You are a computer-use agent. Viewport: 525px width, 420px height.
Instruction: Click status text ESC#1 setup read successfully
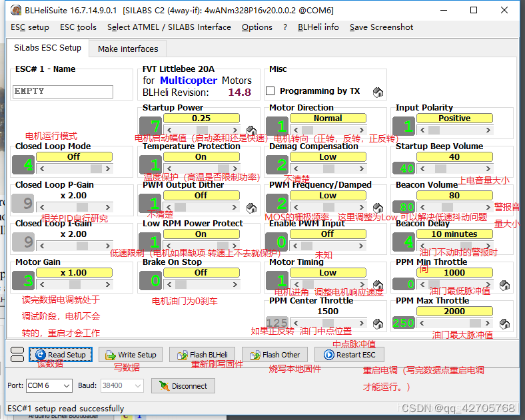coord(65,408)
